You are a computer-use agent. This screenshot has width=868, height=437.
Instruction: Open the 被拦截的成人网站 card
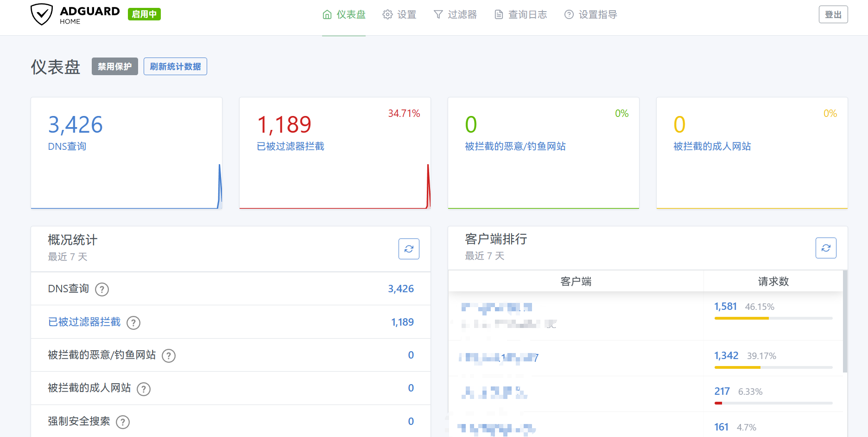pos(752,153)
